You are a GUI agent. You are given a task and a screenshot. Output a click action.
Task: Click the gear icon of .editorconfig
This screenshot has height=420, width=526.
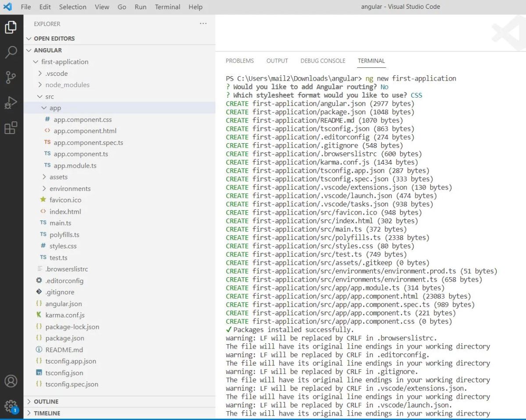click(x=39, y=280)
